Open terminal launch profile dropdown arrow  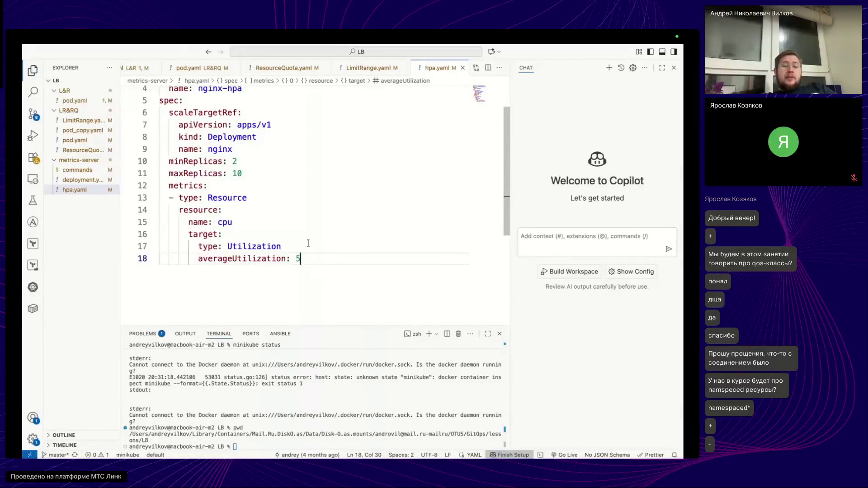point(436,334)
